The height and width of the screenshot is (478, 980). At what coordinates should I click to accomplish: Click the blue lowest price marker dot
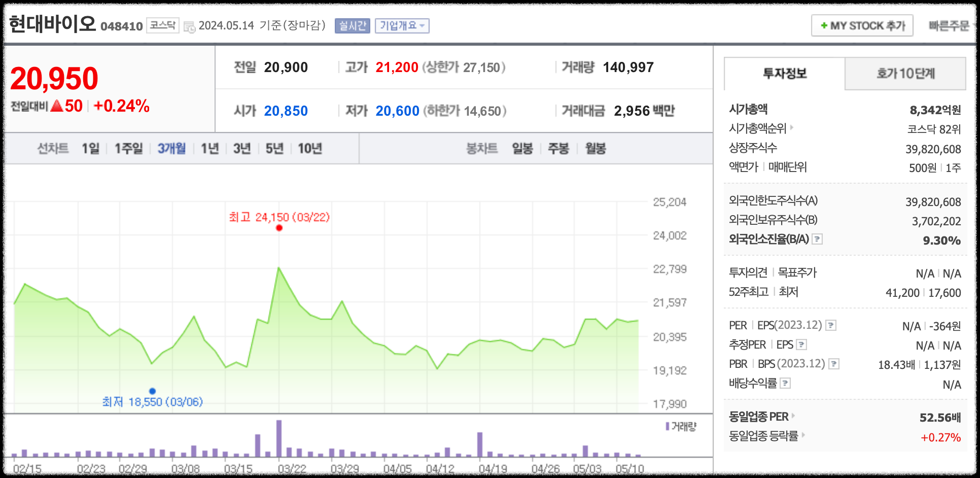click(152, 391)
